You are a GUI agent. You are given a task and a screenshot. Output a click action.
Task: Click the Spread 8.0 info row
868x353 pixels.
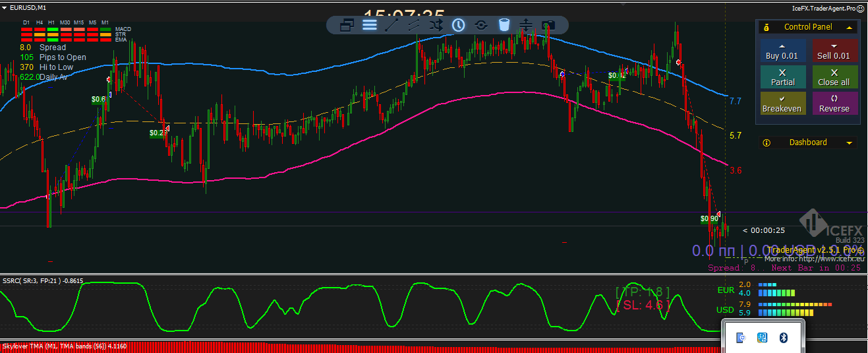[43, 48]
